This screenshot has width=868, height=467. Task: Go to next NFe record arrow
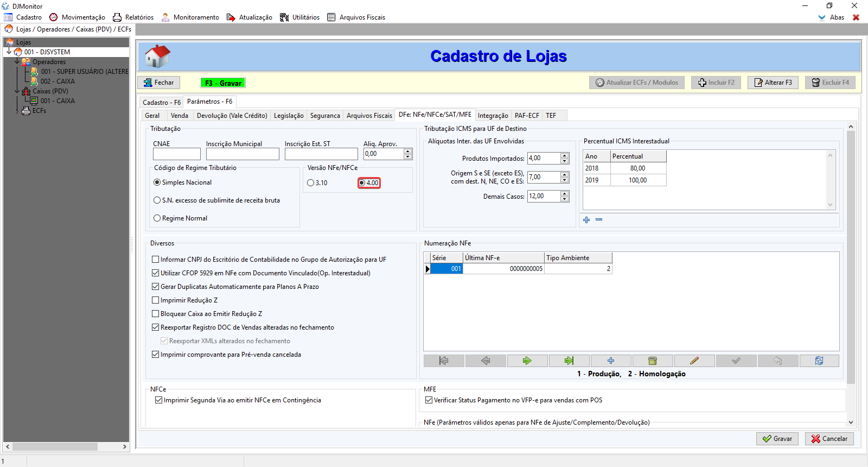click(x=527, y=361)
